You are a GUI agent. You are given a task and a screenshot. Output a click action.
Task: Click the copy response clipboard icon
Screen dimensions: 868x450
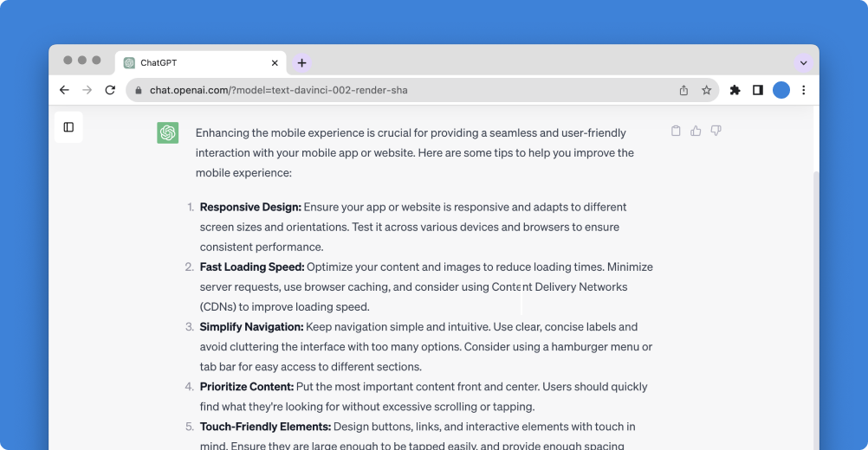coord(676,131)
